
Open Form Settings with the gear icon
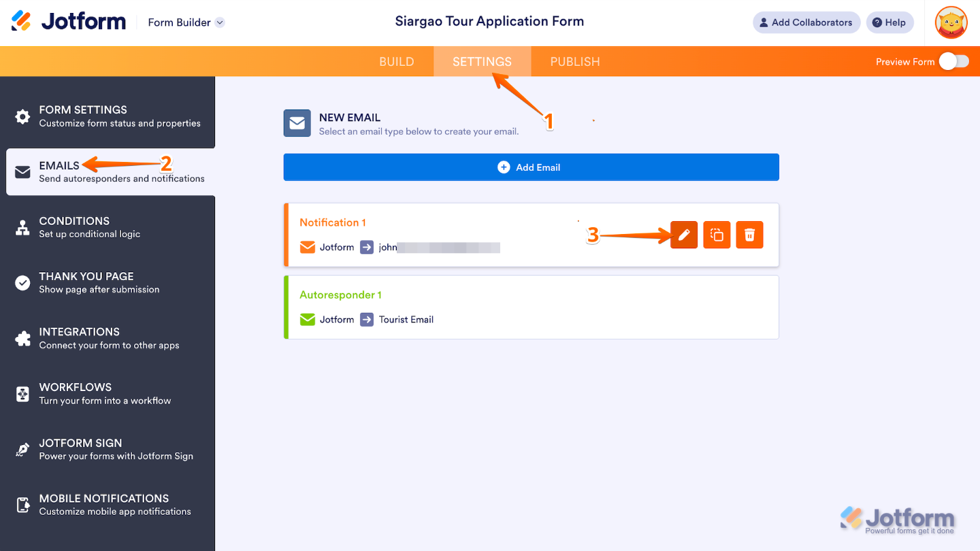(22, 116)
